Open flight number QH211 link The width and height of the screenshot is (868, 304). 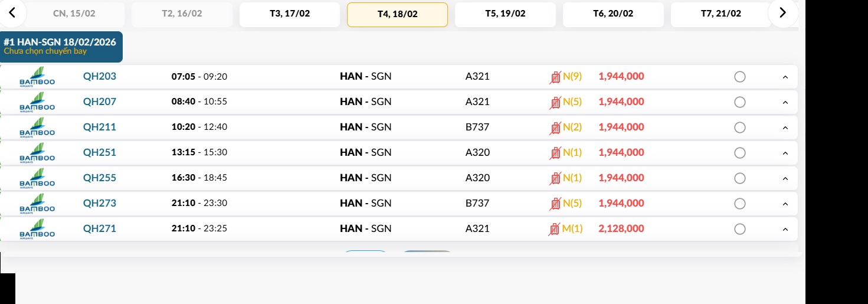point(100,127)
